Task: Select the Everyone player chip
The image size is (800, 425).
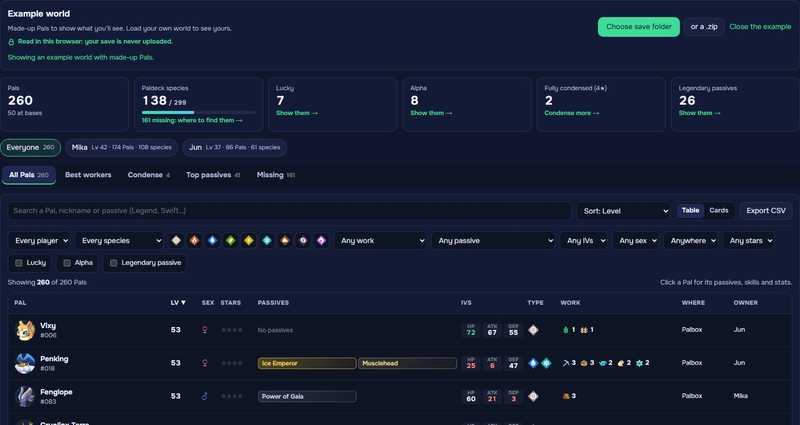Action: [31, 147]
